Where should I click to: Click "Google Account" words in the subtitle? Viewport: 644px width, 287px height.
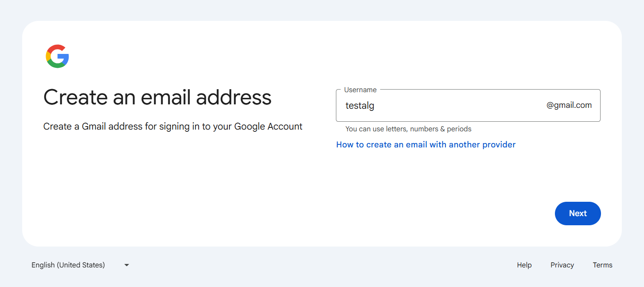click(268, 127)
